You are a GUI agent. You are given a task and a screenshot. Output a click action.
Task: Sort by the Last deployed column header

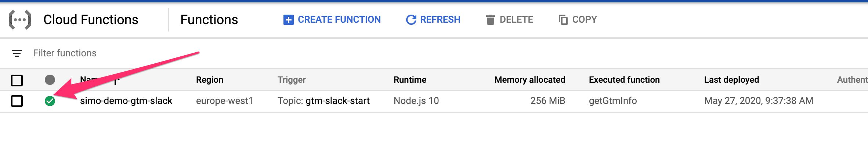coord(731,80)
